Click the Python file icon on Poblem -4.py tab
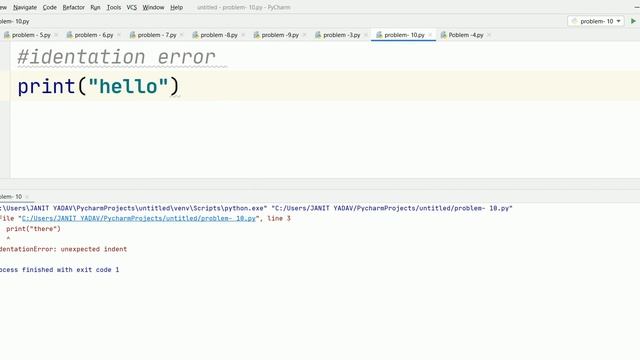640x360 pixels. coord(443,35)
